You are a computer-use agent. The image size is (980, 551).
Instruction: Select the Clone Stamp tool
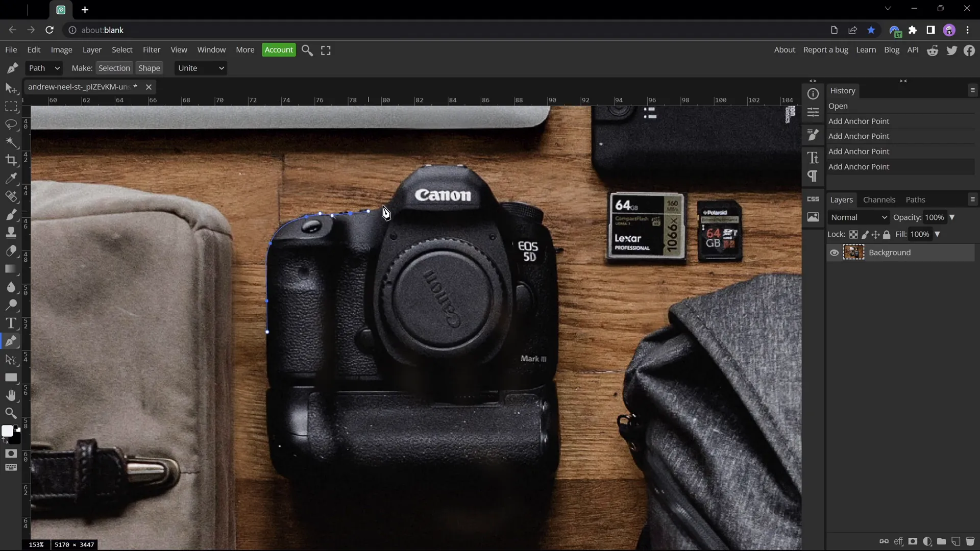(11, 232)
